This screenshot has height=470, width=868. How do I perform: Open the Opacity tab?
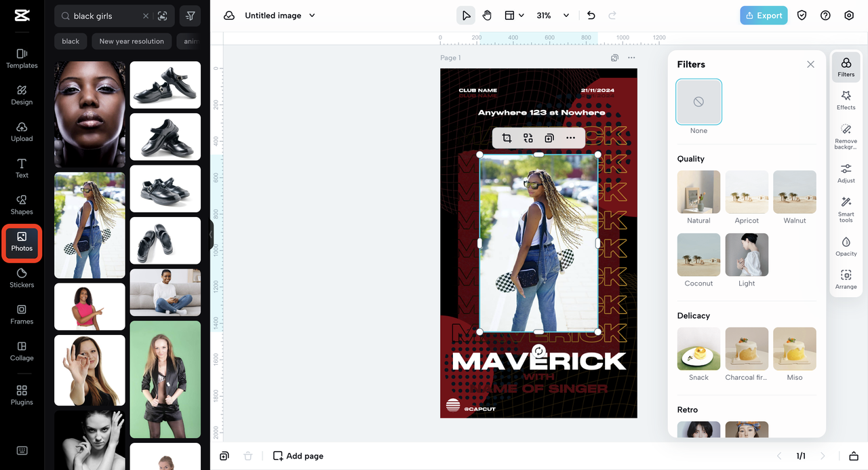click(x=846, y=246)
